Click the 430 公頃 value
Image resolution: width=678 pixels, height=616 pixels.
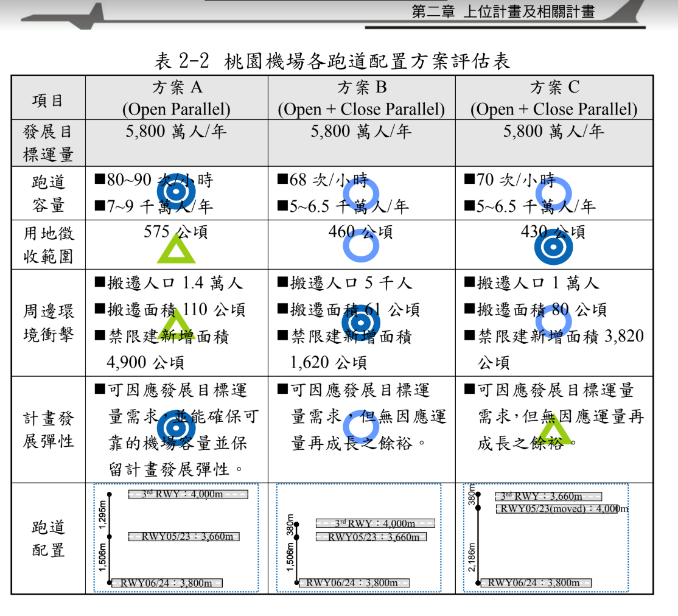[x=553, y=232]
